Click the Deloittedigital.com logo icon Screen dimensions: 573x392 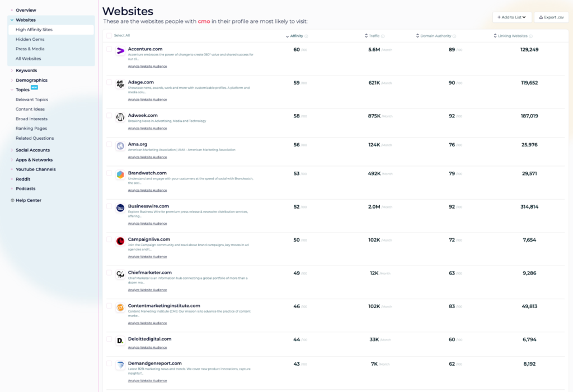point(120,341)
